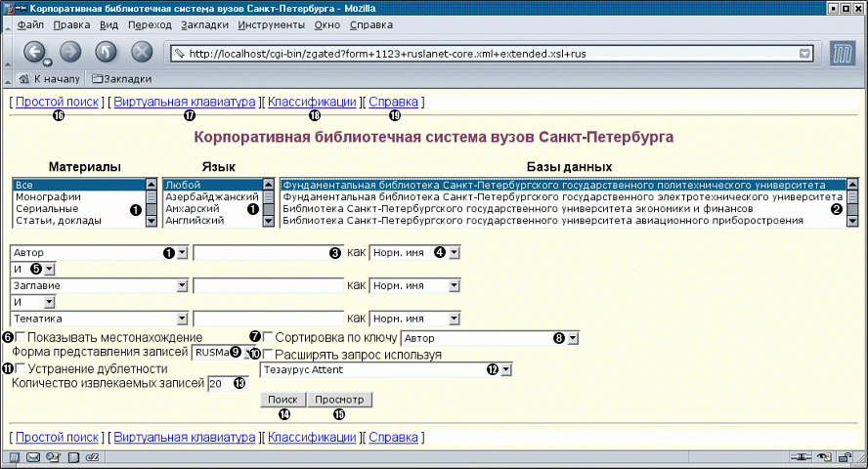This screenshot has height=469, width=868.
Task: Open the URL history dropdown arrow
Action: click(x=804, y=54)
